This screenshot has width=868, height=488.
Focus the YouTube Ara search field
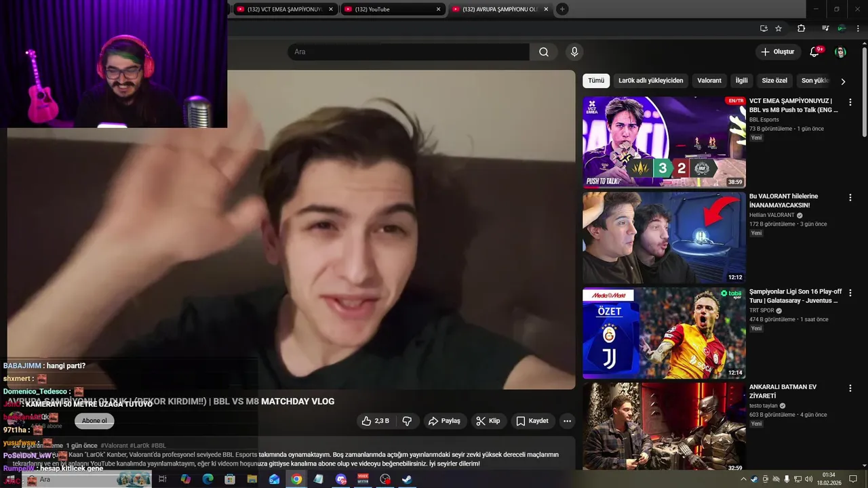pyautogui.click(x=408, y=52)
